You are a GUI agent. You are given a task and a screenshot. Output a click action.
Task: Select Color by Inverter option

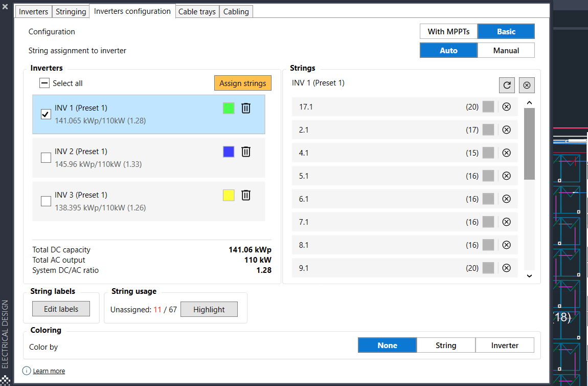pos(505,345)
